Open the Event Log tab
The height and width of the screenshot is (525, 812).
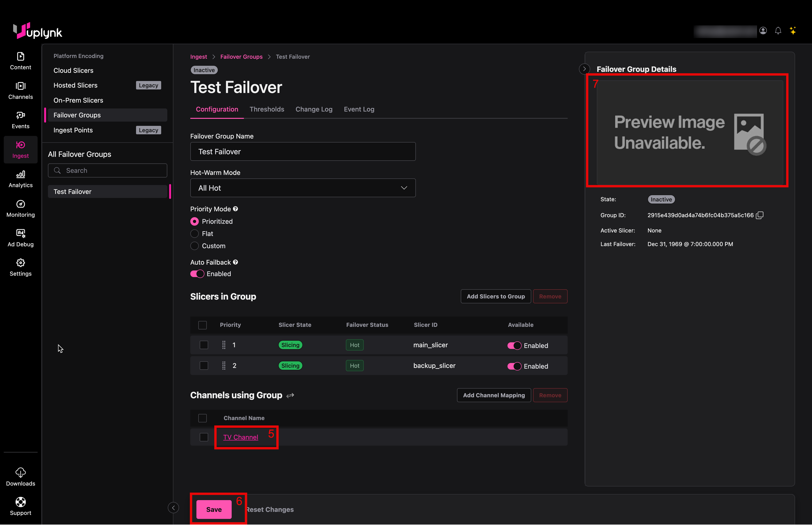pyautogui.click(x=359, y=109)
